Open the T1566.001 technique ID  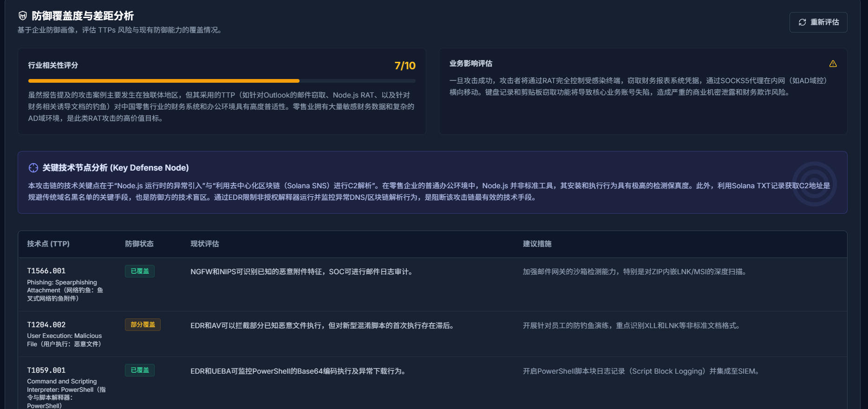46,271
